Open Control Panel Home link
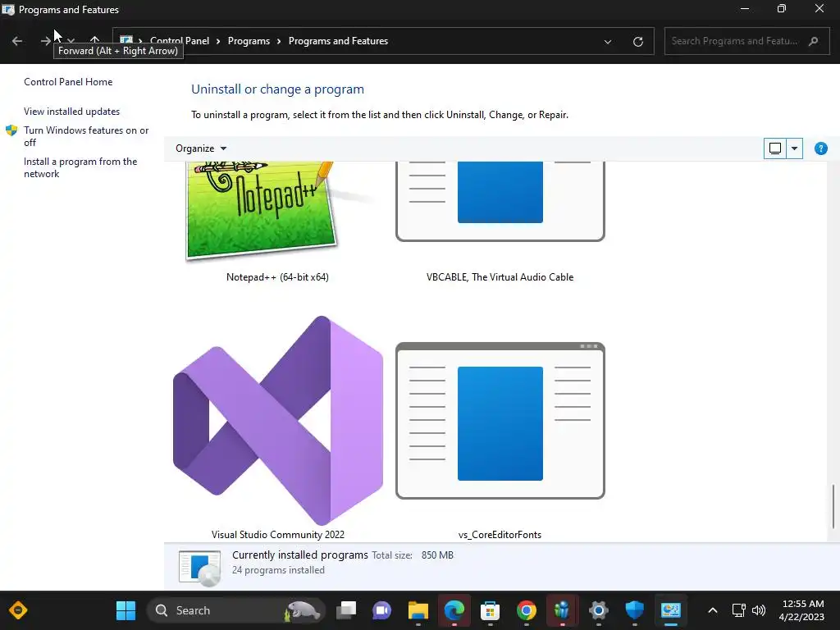Screen dimensions: 840x630 pos(68,82)
